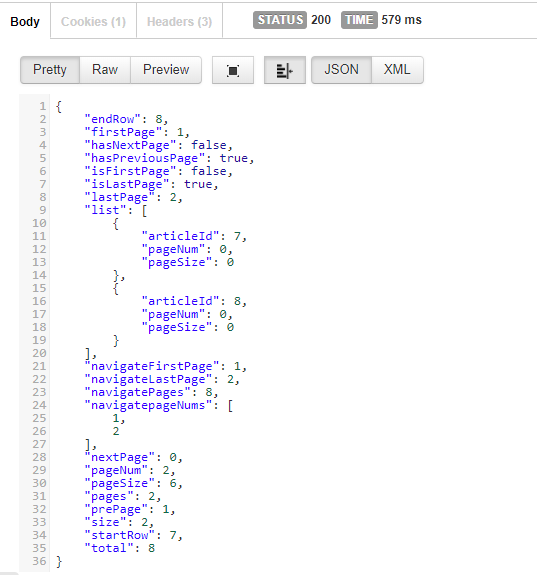The width and height of the screenshot is (537, 575).
Task: Click "pageSize" on line 18
Action: tap(177, 327)
